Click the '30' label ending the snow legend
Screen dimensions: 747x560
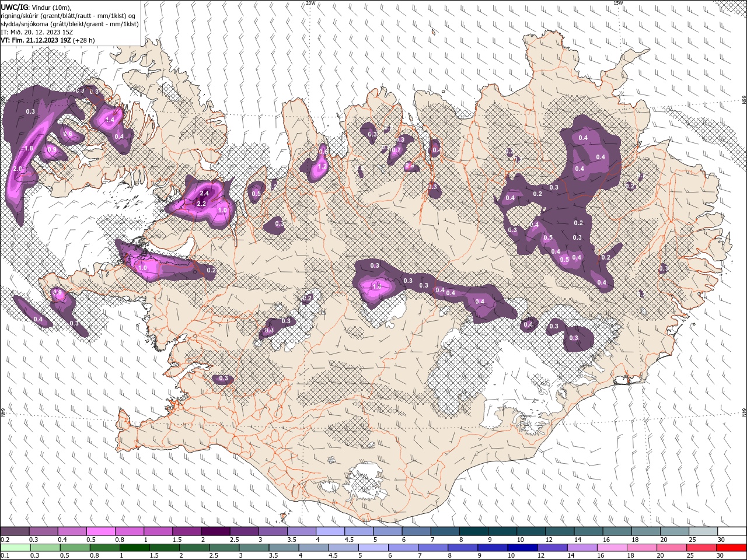(x=721, y=540)
